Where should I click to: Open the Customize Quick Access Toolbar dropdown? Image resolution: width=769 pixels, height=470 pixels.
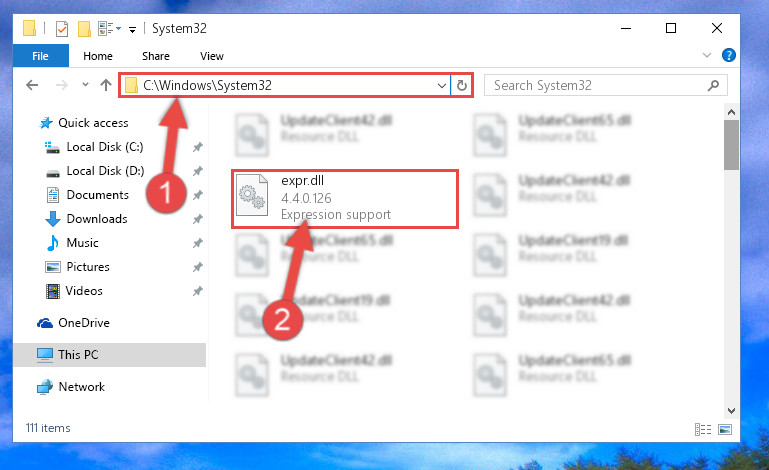click(132, 30)
